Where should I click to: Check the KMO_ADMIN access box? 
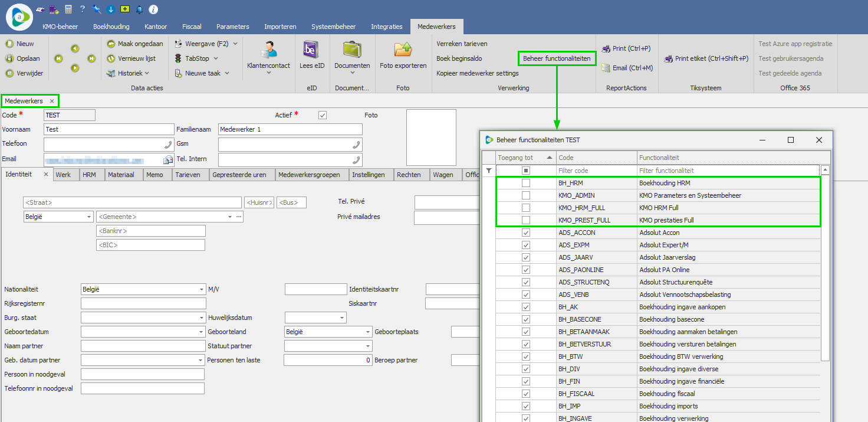click(x=526, y=195)
